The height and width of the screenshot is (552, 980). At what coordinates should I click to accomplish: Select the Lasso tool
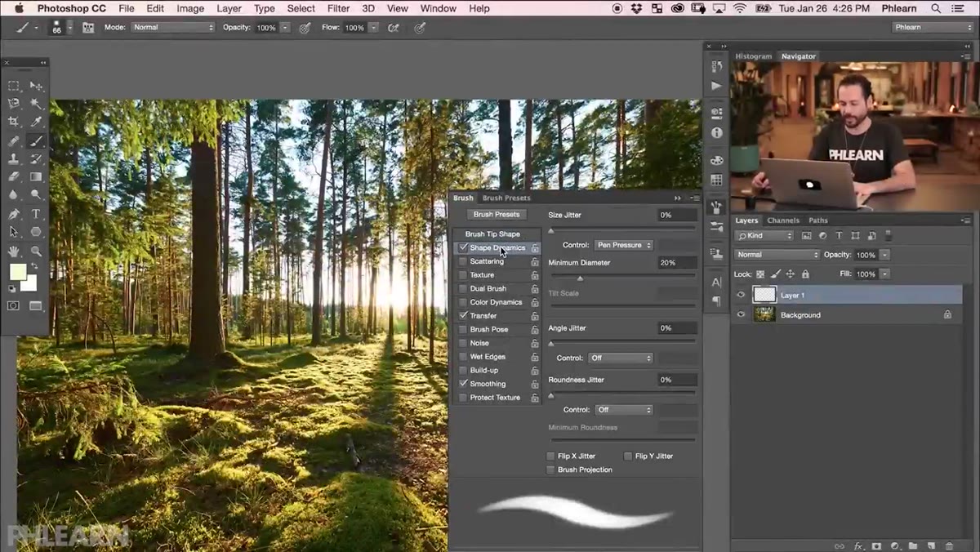pyautogui.click(x=14, y=104)
